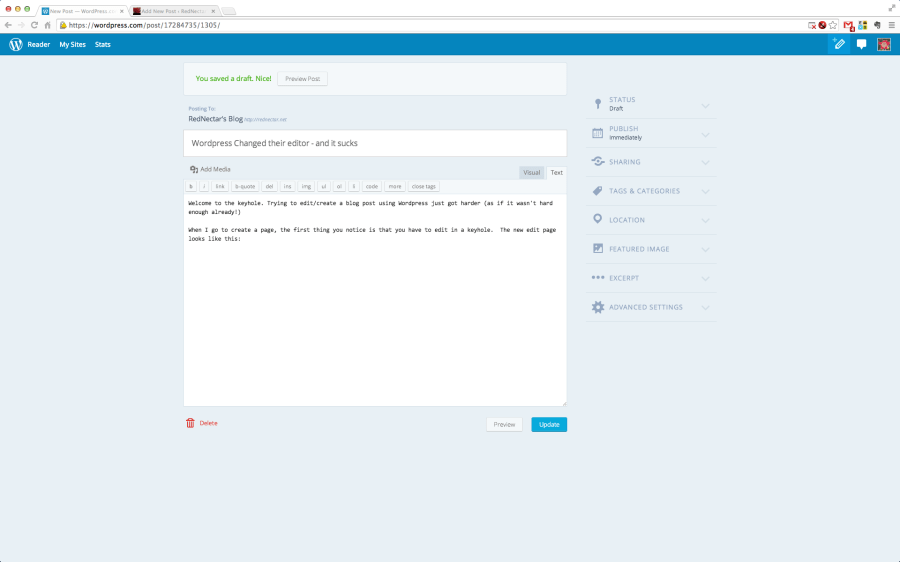Expand the Advanced Settings section

point(650,307)
